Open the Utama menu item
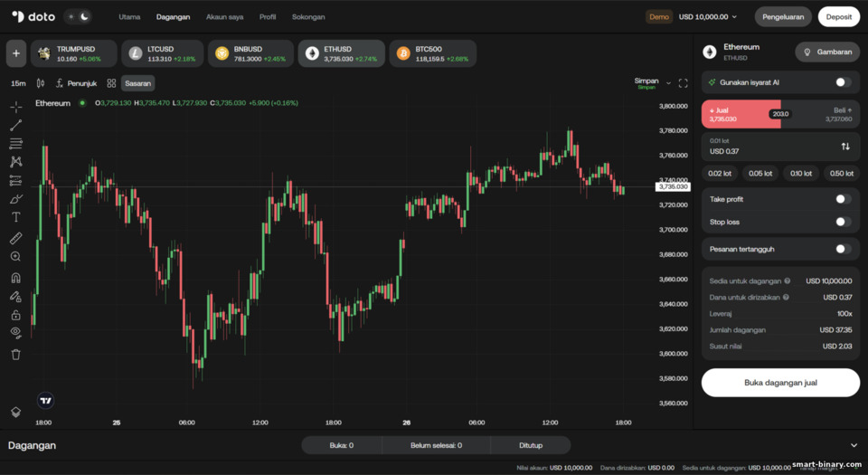 129,16
